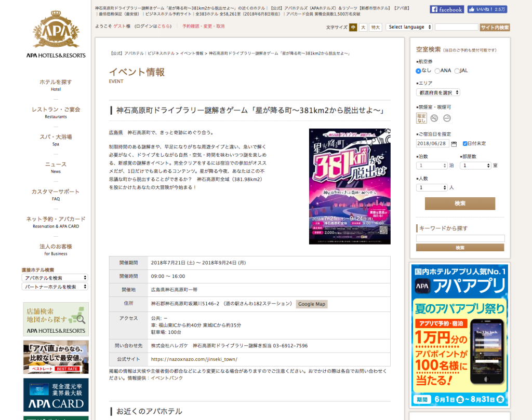
Task: Select the smoking-allowed room icon
Action: (x=447, y=118)
